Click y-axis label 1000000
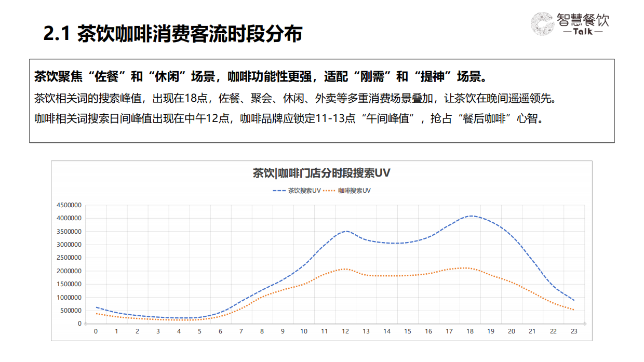Screen dimensions: 644x362 coord(69,298)
